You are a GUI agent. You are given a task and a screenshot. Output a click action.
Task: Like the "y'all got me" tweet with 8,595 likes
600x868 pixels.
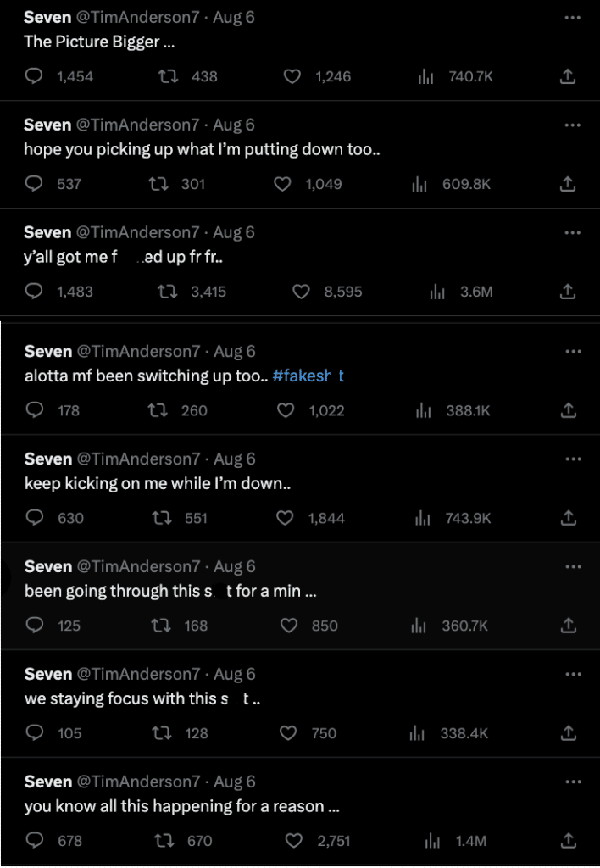301,292
